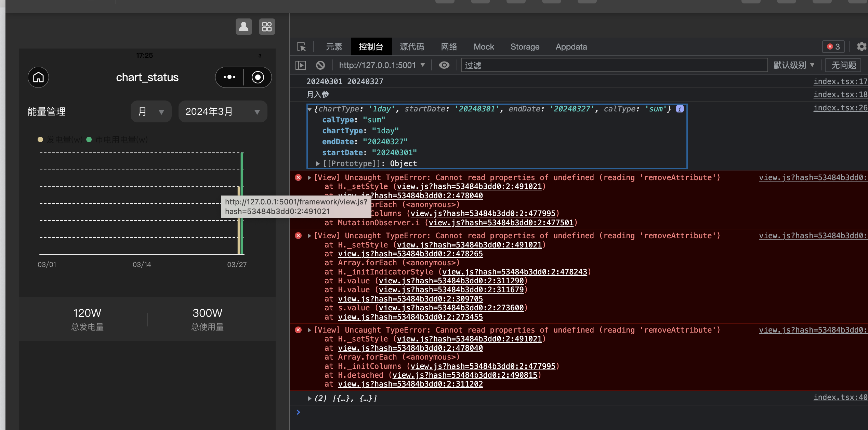Open the index.tsx:18 source link
This screenshot has width=868, height=430.
coord(840,94)
